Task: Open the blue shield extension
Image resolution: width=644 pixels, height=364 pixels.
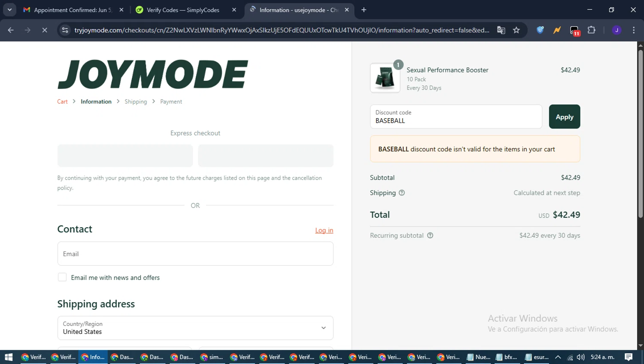Action: (540, 30)
